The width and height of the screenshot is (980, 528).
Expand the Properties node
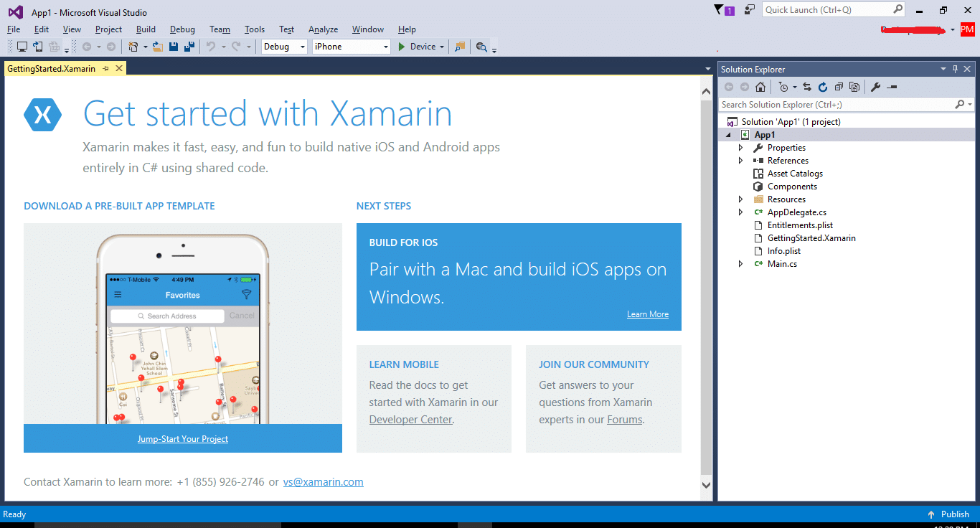click(741, 148)
